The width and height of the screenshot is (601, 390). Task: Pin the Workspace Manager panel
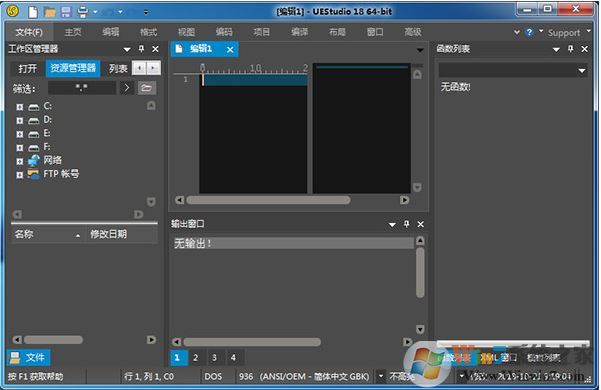click(141, 49)
